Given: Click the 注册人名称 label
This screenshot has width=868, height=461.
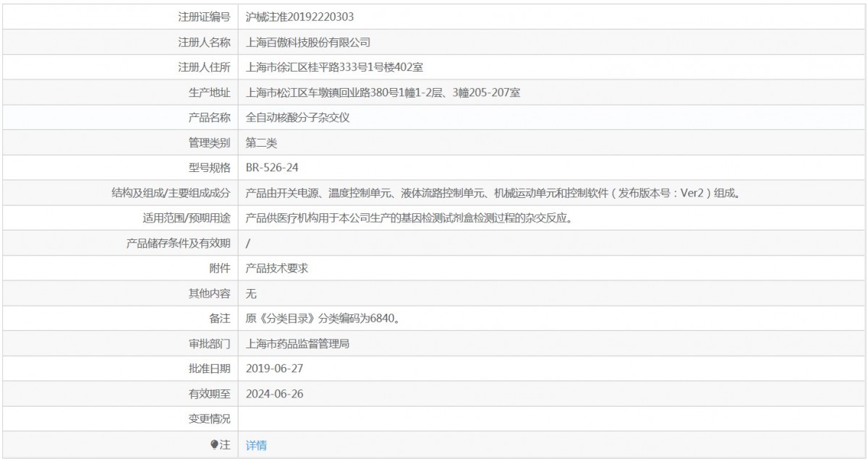Looking at the screenshot, I should point(204,42).
